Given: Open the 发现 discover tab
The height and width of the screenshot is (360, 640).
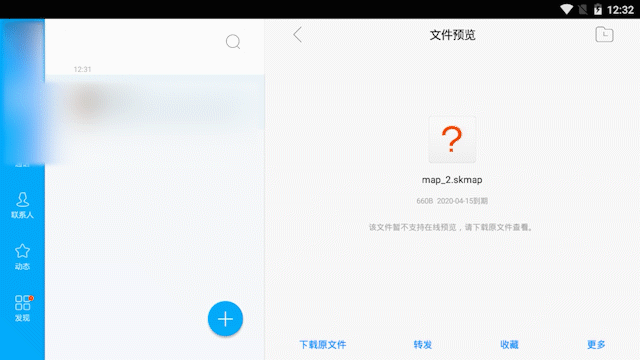Looking at the screenshot, I should [22, 309].
